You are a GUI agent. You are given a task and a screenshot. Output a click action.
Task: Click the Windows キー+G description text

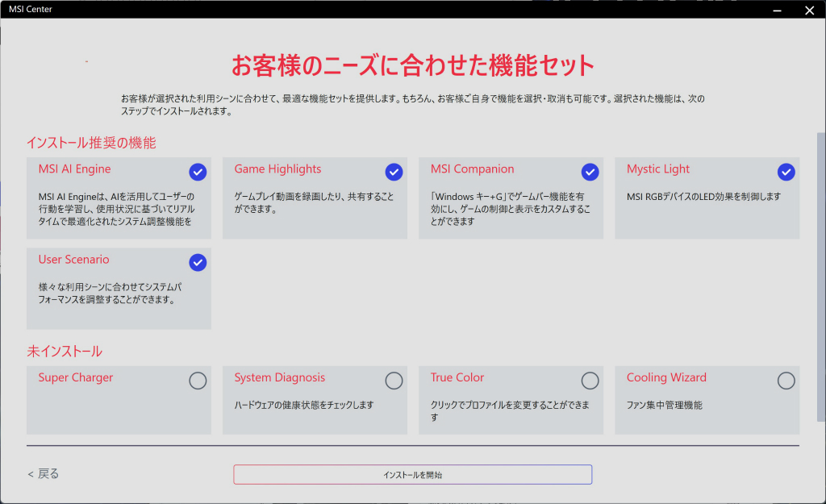click(510, 209)
